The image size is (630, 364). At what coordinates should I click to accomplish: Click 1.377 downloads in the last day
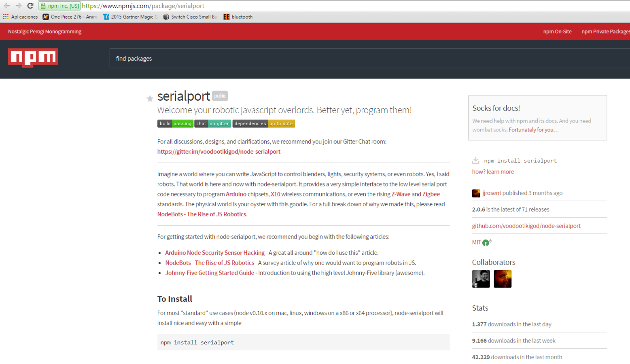click(511, 324)
